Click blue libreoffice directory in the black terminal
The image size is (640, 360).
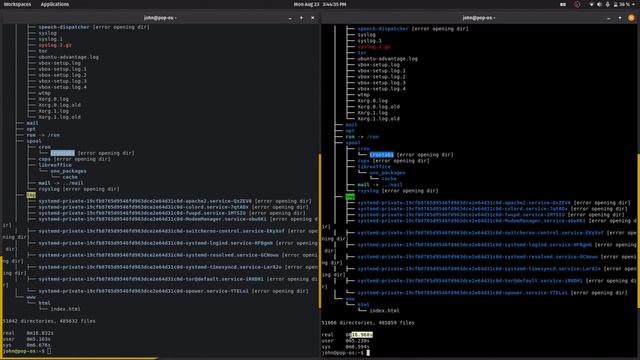[374, 167]
